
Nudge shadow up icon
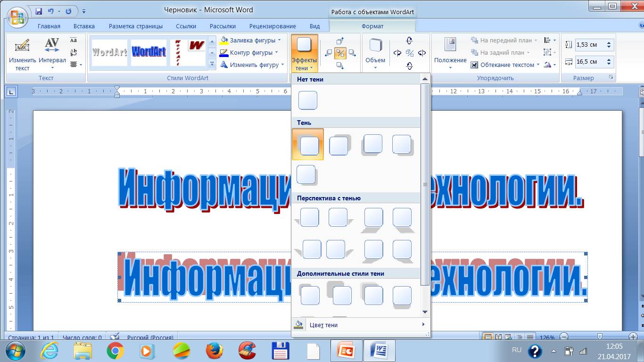coord(340,41)
